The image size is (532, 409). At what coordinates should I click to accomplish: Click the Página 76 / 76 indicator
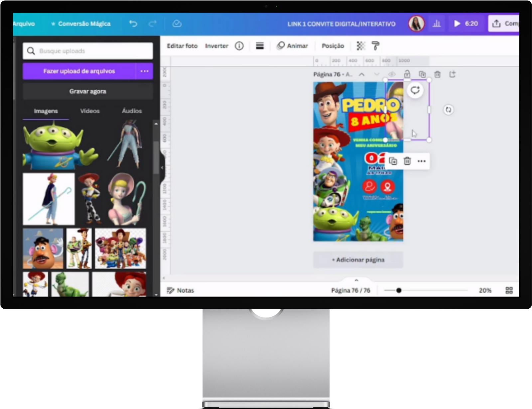pos(350,290)
